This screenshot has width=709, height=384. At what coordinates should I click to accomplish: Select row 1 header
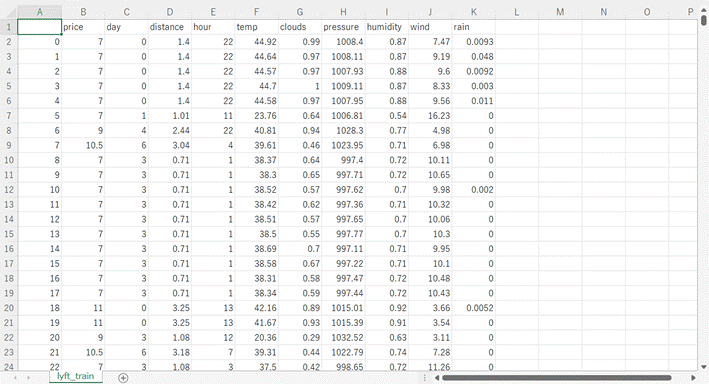(9, 27)
